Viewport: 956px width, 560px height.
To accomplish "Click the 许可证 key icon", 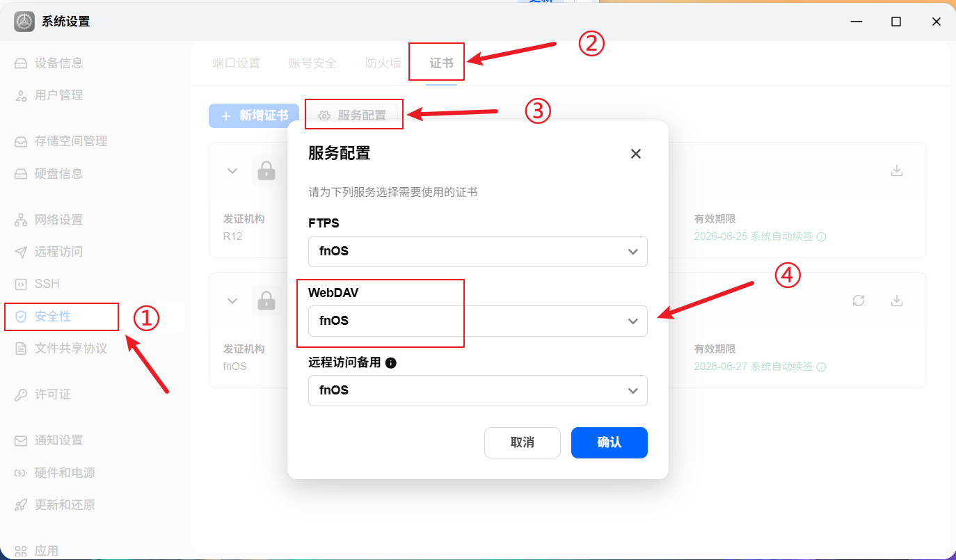I will click(x=21, y=394).
